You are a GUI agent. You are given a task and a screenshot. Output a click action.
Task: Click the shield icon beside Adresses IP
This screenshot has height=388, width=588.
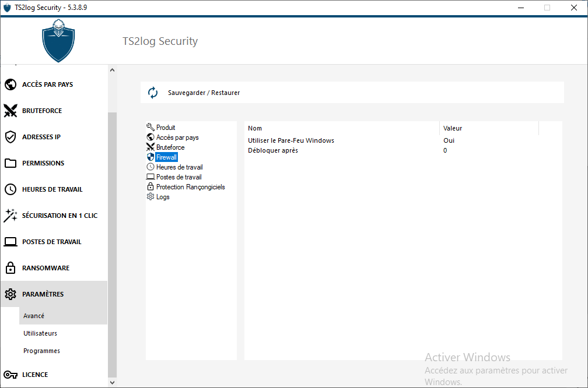[10, 137]
